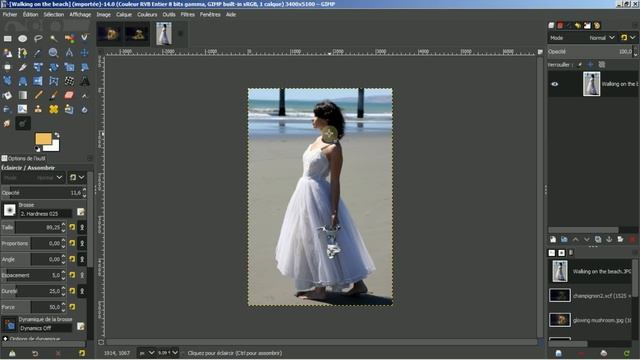Image resolution: width=640 pixels, height=360 pixels.
Task: Open the Mode dropdown in tool options
Action: (x=33, y=178)
